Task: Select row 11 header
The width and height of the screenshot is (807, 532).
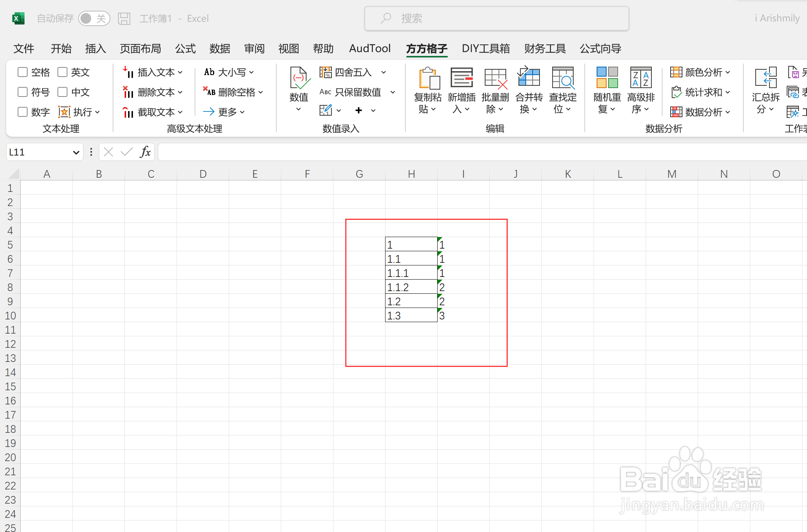Action: pos(10,330)
